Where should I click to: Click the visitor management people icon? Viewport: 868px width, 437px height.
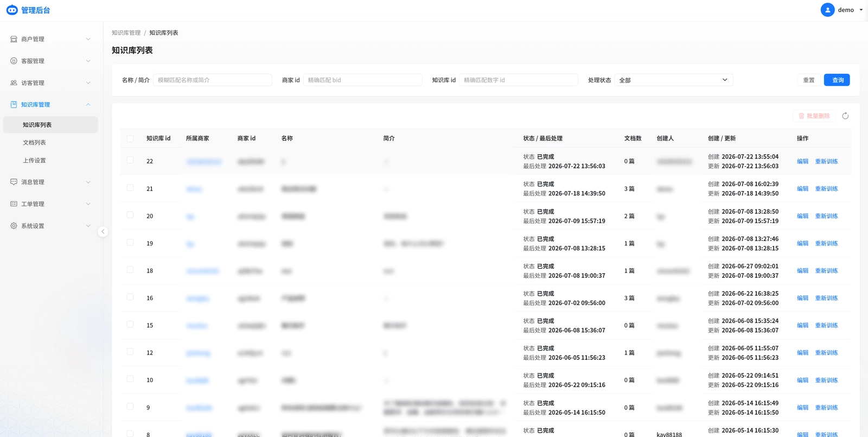coord(14,83)
